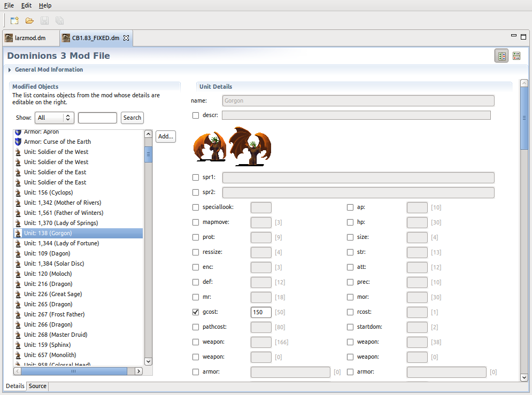Enable the spr2 checkbox

(x=196, y=192)
